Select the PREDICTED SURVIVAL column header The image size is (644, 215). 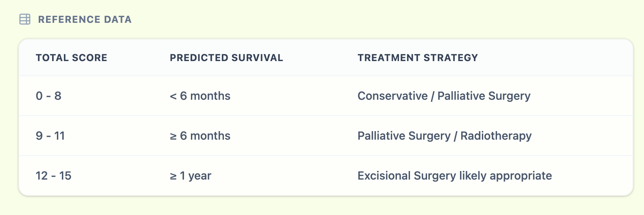click(x=226, y=58)
